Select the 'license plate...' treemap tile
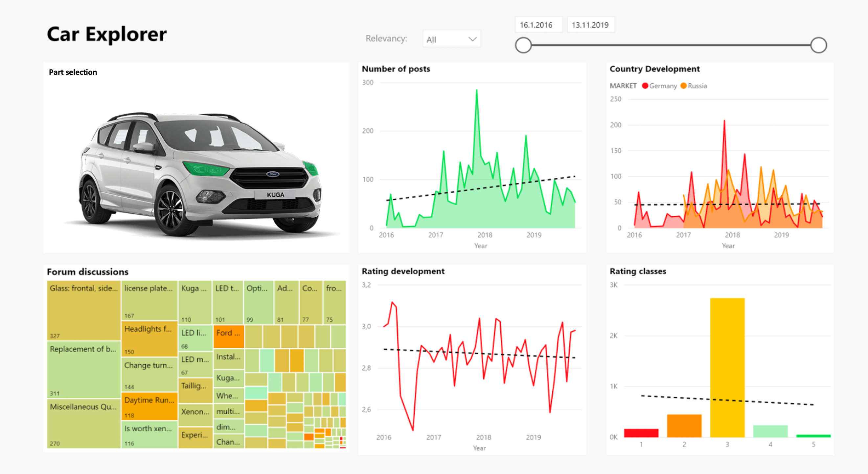 click(x=149, y=300)
